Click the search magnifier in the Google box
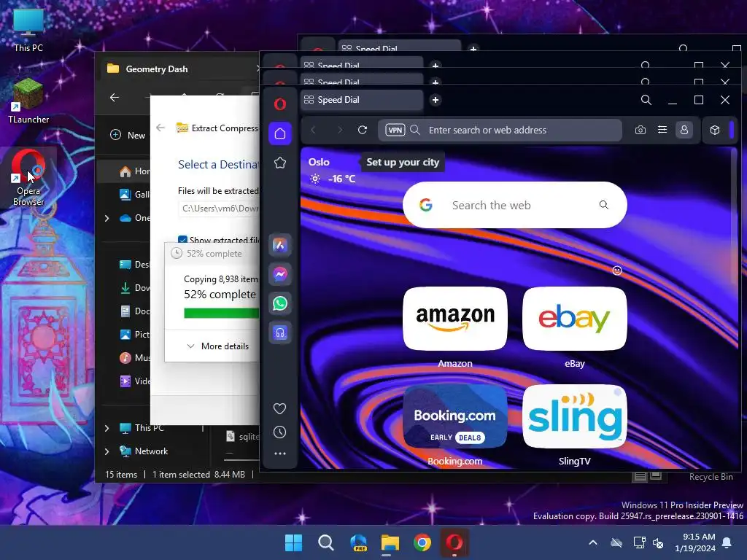 point(603,205)
